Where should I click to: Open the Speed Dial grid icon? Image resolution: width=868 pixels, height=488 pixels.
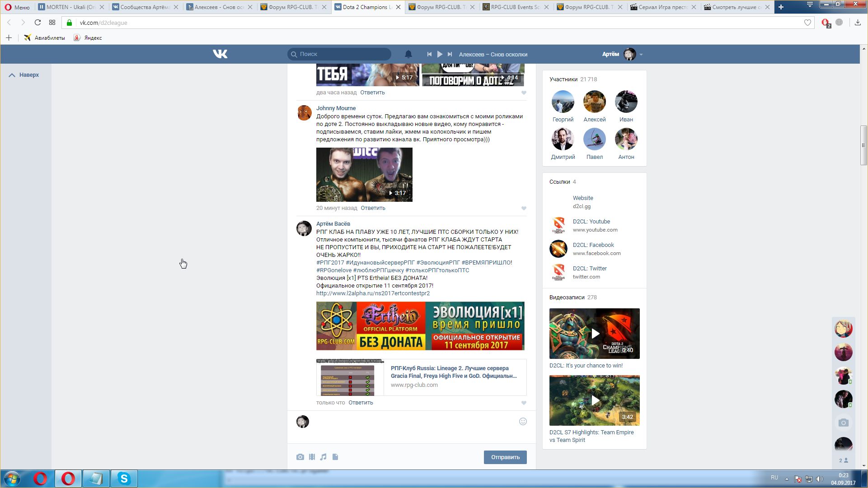(x=52, y=23)
